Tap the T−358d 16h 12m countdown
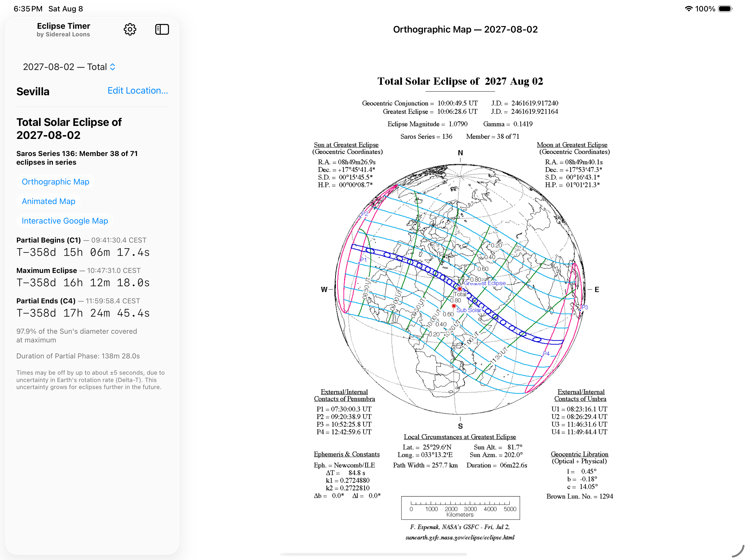 click(83, 283)
